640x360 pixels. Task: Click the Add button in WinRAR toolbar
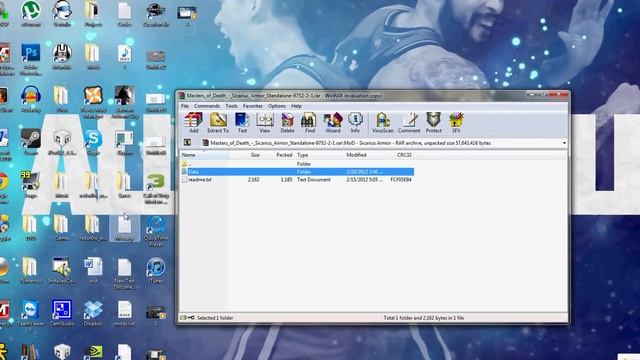point(193,123)
